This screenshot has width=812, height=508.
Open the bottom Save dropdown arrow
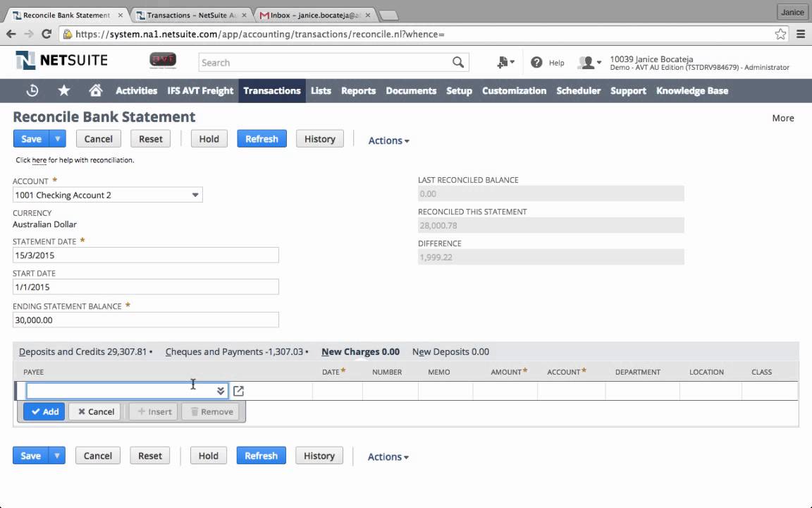pyautogui.click(x=57, y=456)
